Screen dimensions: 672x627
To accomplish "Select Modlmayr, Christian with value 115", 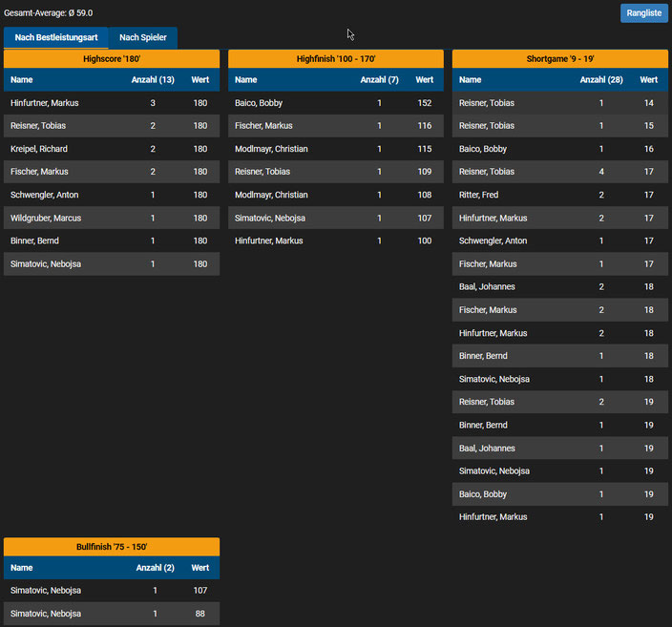I will click(x=336, y=149).
